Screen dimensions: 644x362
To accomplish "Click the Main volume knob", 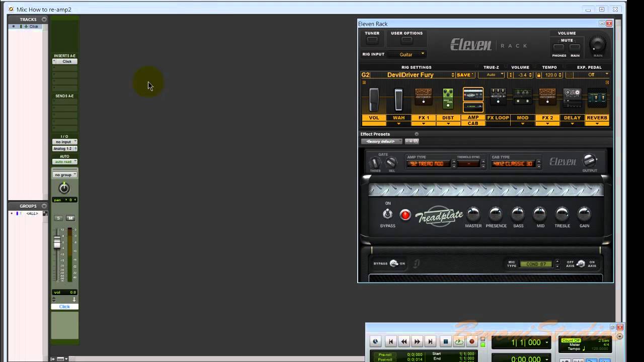I will [598, 44].
